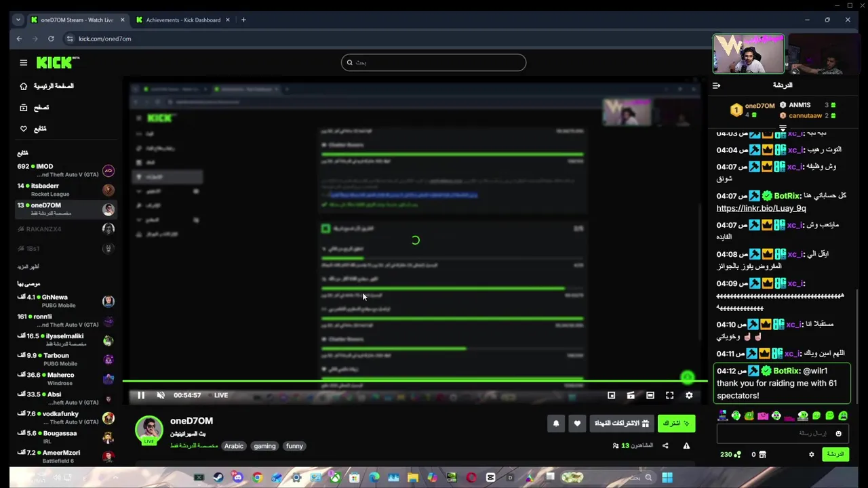This screenshot has width=868, height=488.
Task: Jump to LIVE in the player
Action: coord(221,395)
